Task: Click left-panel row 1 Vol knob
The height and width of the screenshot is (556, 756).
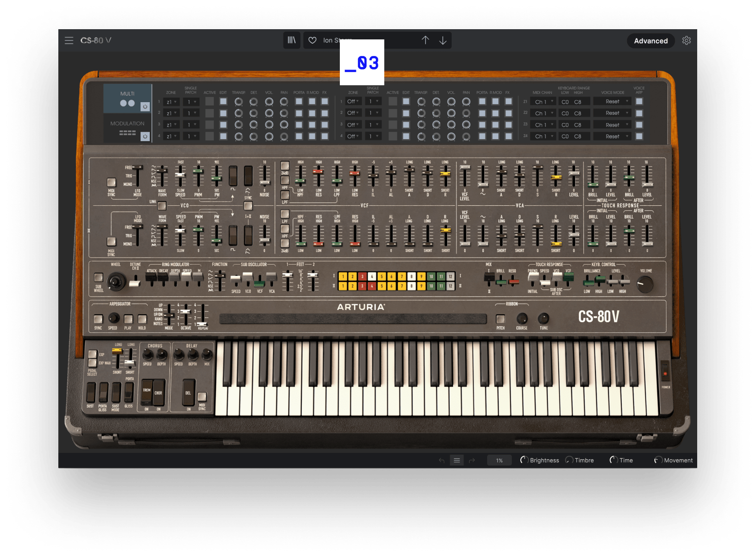Action: (x=269, y=102)
